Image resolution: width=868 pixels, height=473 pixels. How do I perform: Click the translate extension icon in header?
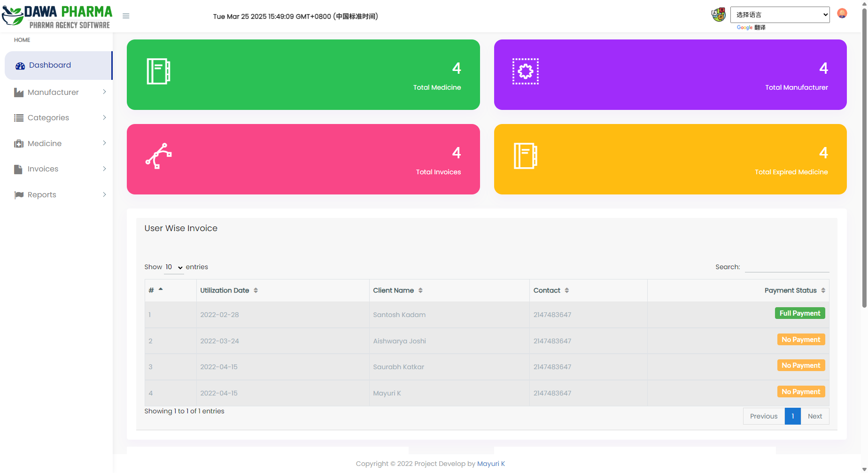coord(718,15)
